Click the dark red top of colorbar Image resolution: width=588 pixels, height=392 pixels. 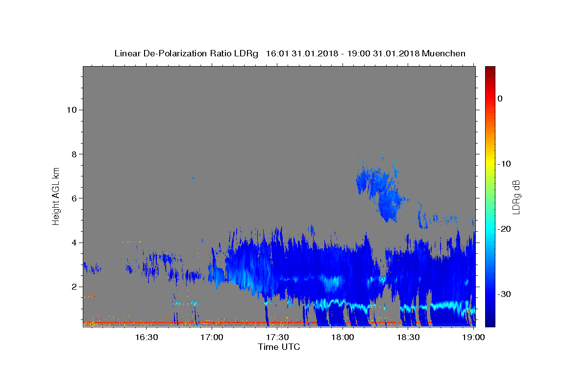(490, 71)
